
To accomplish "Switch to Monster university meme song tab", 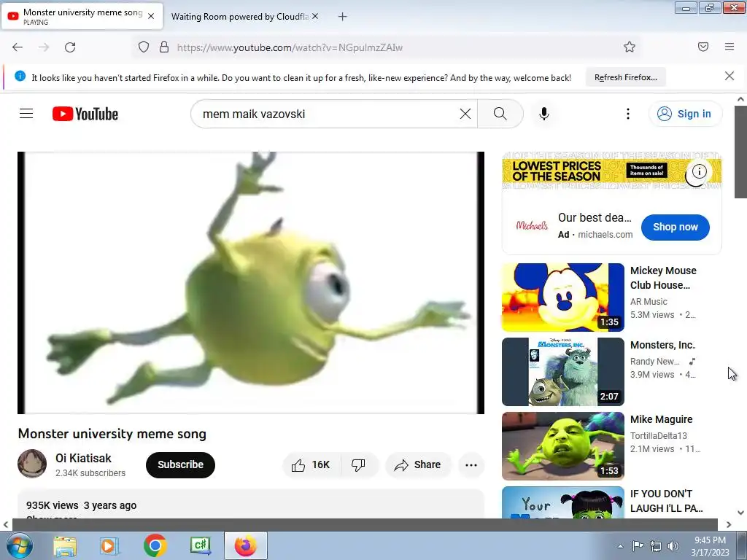I will tap(83, 16).
